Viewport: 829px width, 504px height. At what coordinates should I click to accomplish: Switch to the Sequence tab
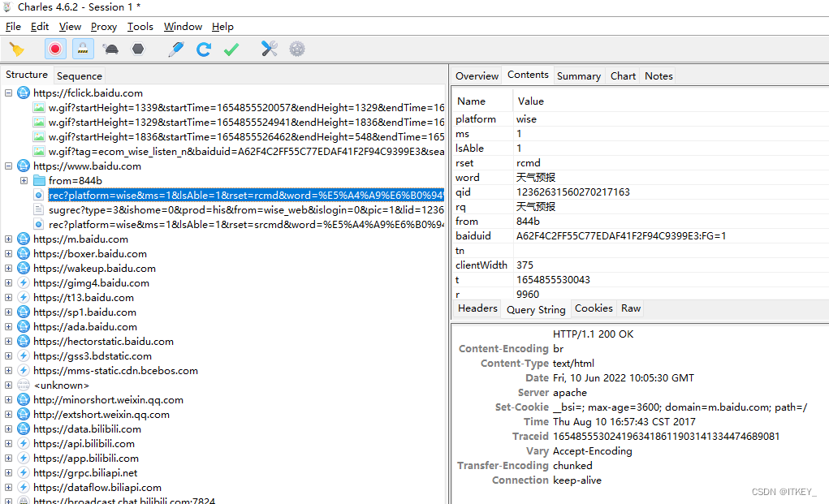[80, 76]
